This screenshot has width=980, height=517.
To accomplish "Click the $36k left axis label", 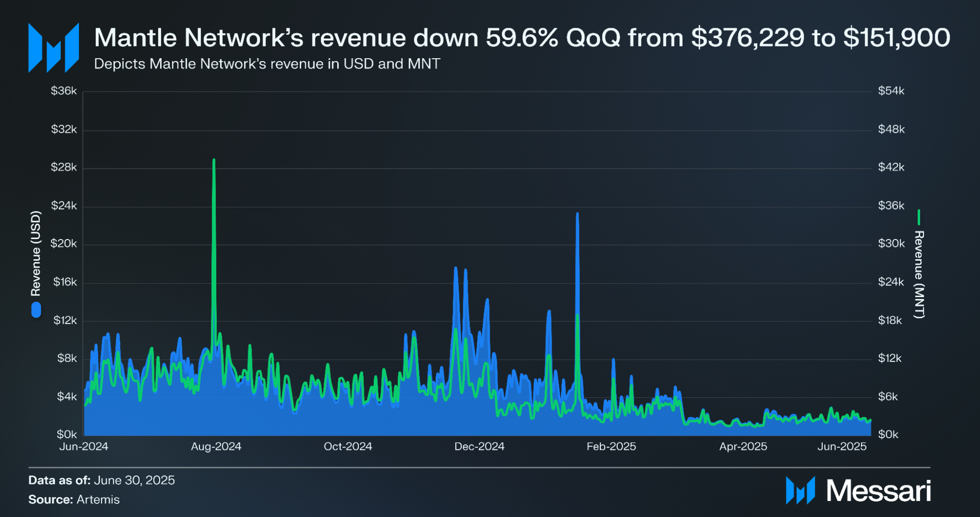I will (x=64, y=91).
